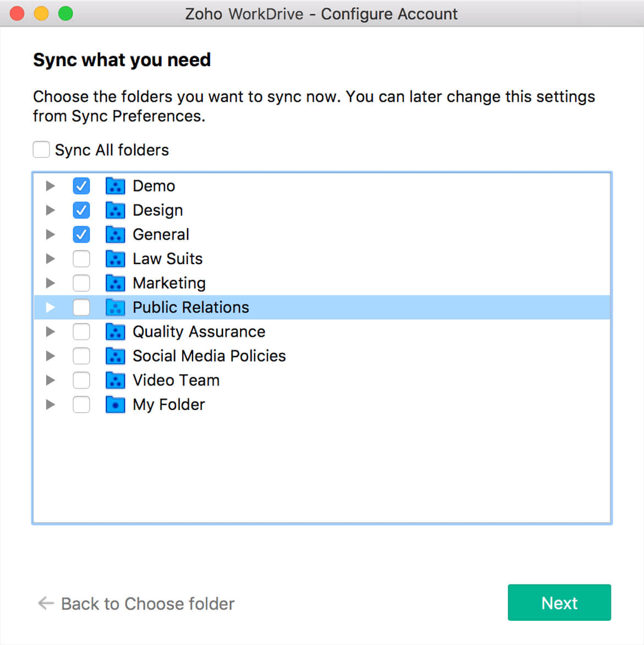The width and height of the screenshot is (644, 645).
Task: Click the Video Team folder icon
Action: (115, 380)
